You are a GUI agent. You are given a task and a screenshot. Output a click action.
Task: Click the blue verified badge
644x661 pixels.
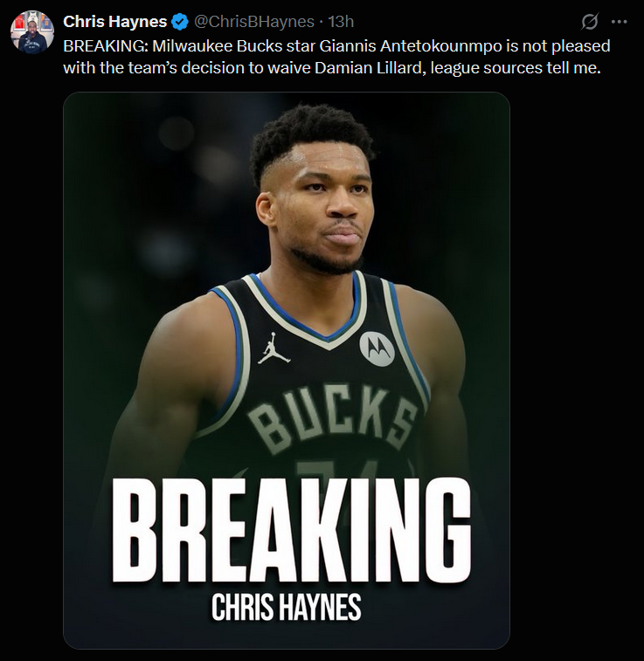181,22
